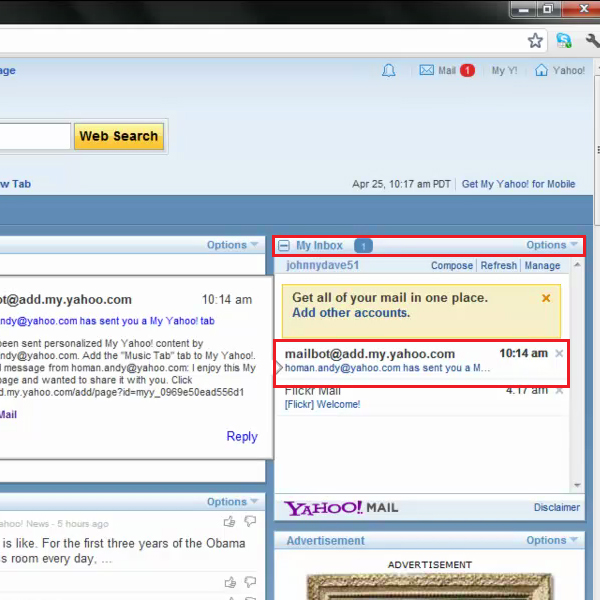This screenshot has height=600, width=600.
Task: Open Options dropdown of the news module
Action: [232, 502]
